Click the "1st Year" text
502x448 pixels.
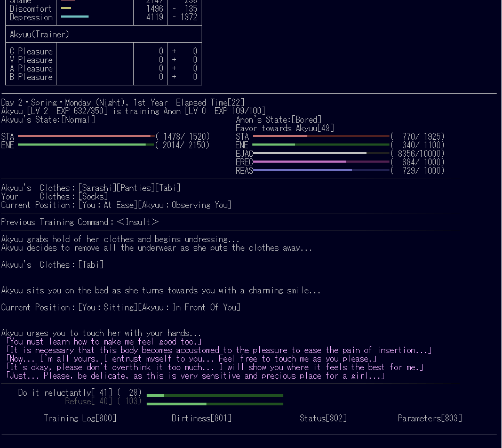pos(150,103)
